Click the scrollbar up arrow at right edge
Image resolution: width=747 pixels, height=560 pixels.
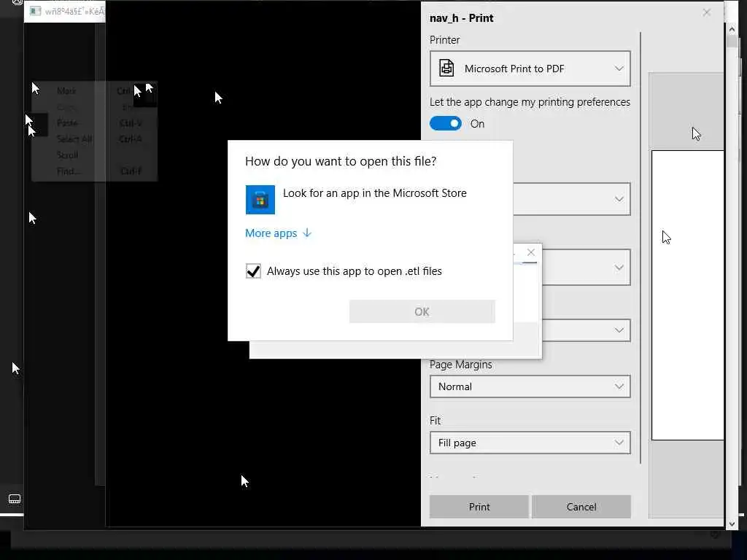point(732,29)
